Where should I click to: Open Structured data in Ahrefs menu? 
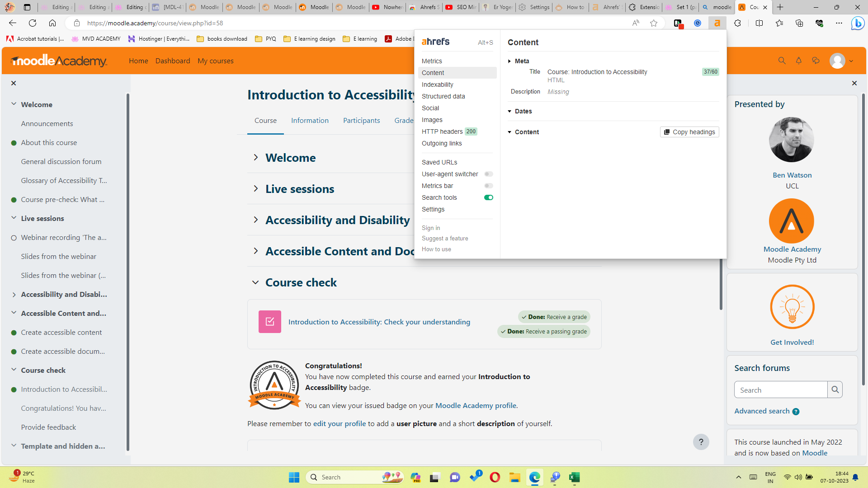[443, 96]
